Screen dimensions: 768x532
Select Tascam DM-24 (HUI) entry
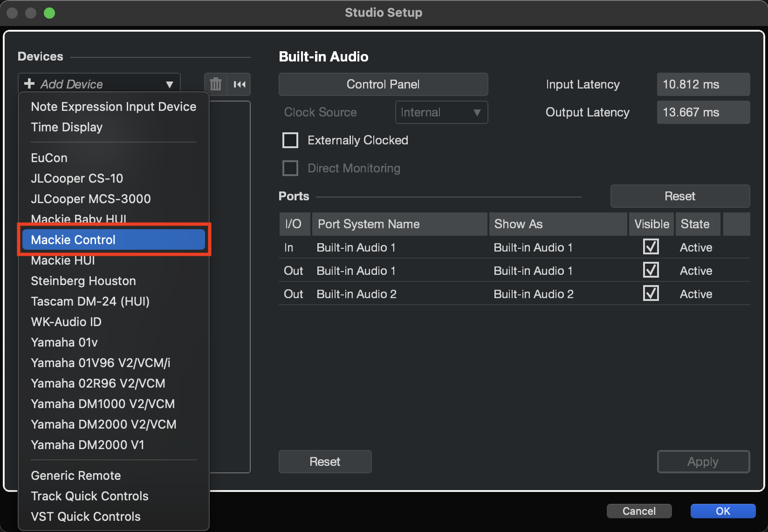coord(114,301)
